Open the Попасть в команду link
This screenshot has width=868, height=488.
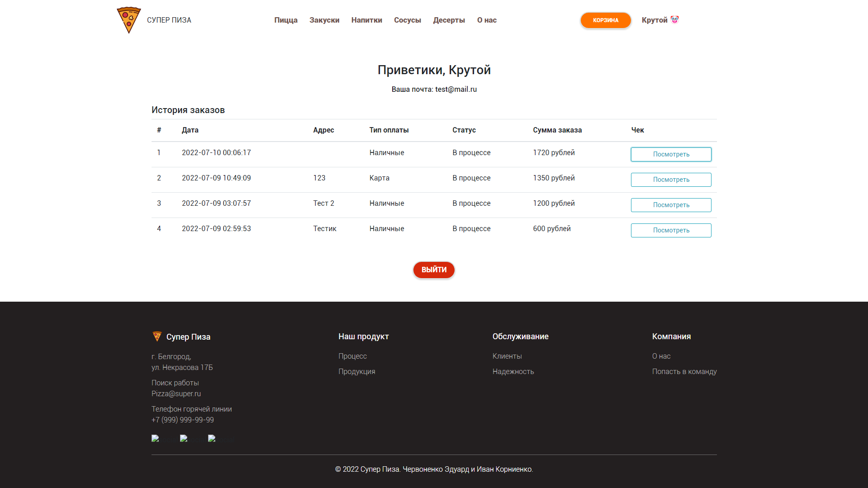click(684, 371)
